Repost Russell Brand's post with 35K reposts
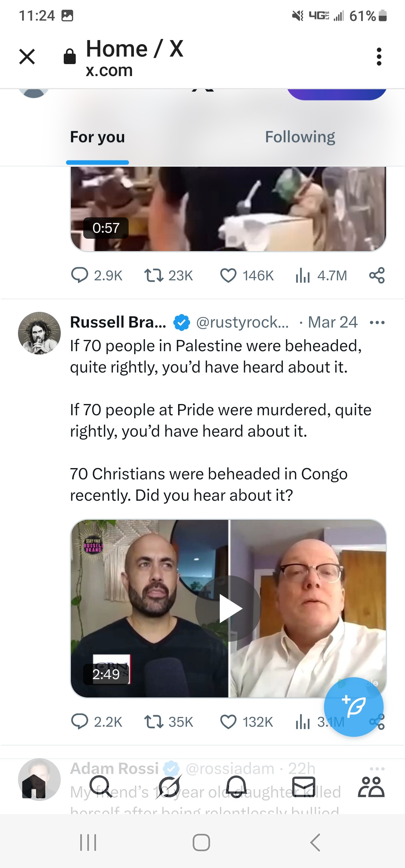The image size is (405, 868). tap(154, 722)
